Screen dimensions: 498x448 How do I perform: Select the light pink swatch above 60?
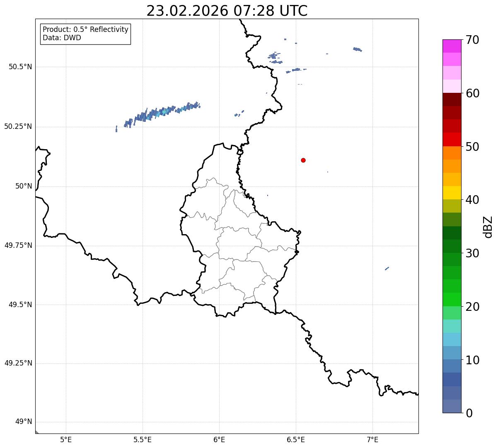click(x=452, y=86)
